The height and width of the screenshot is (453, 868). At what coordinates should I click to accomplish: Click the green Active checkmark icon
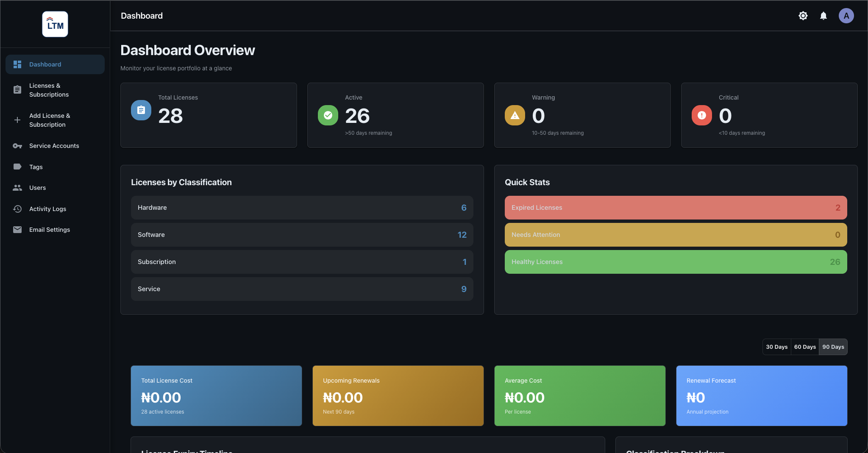(328, 115)
